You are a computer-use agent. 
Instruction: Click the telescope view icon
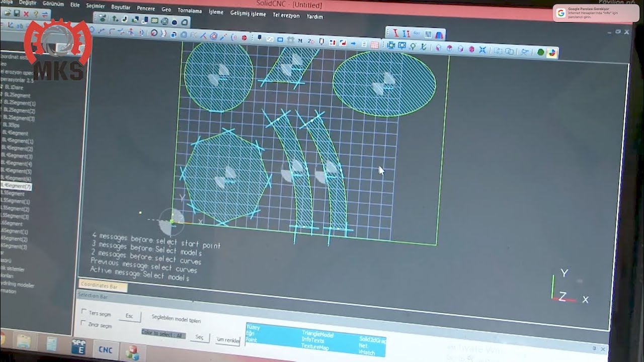525,51
